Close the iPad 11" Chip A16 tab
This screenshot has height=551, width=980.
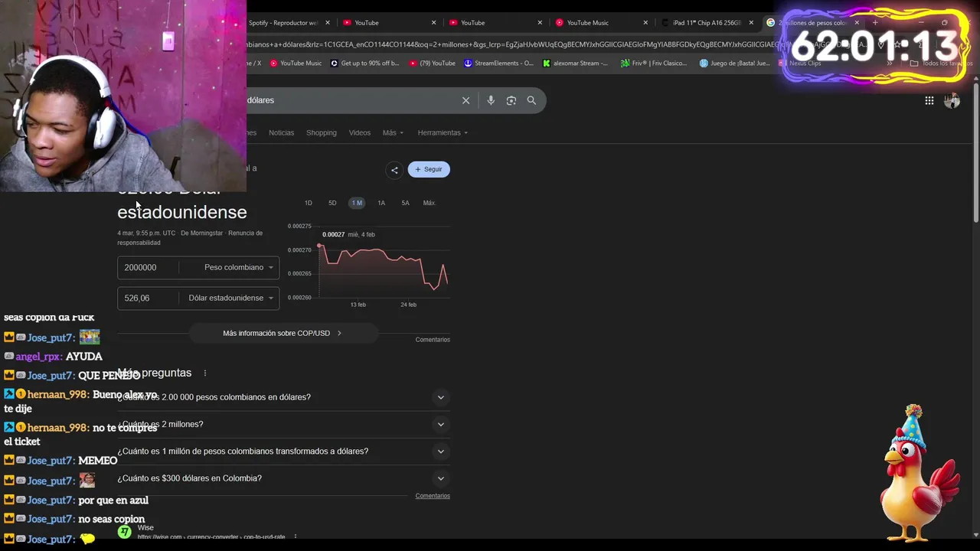click(x=750, y=23)
